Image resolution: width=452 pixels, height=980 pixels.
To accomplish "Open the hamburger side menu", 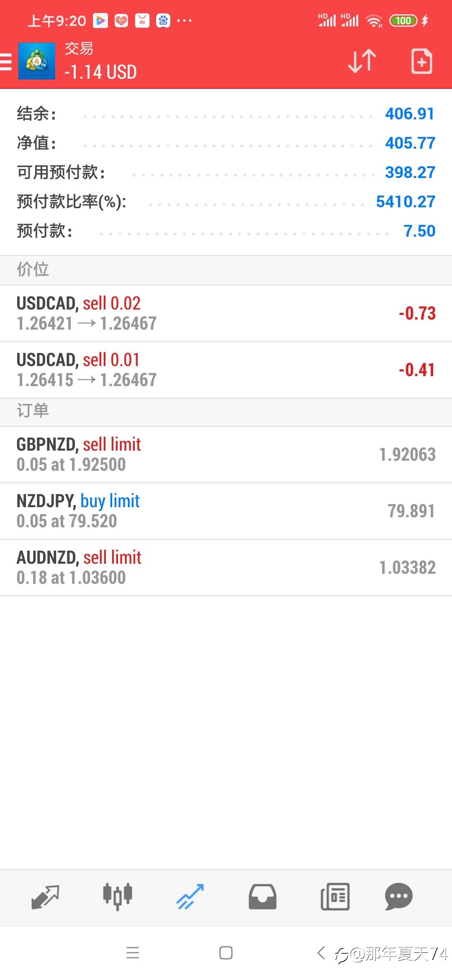I will (6, 62).
